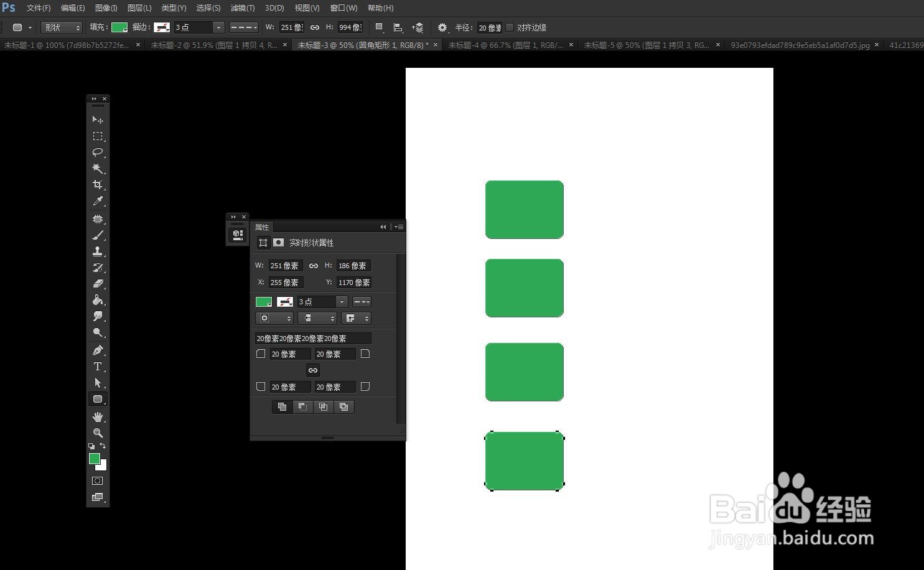Open the gear shape options
Screen dimensions: 924x570
point(442,27)
